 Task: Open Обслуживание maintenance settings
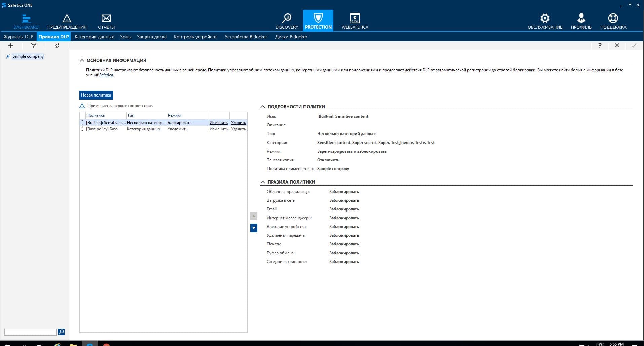click(x=545, y=21)
